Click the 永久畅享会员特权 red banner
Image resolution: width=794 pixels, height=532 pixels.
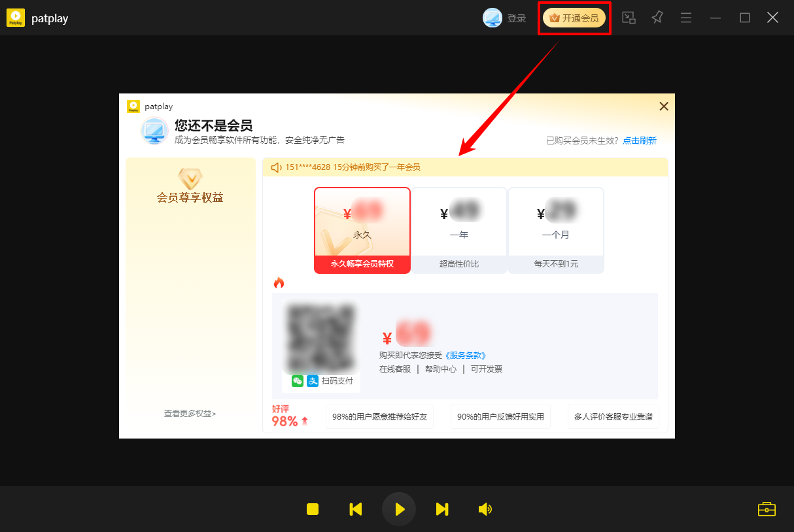coord(362,264)
